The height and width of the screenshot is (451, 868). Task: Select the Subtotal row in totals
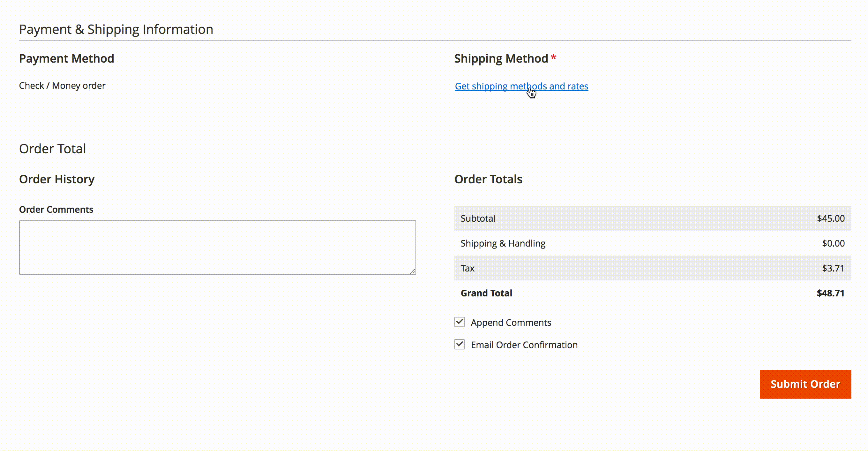pyautogui.click(x=652, y=218)
